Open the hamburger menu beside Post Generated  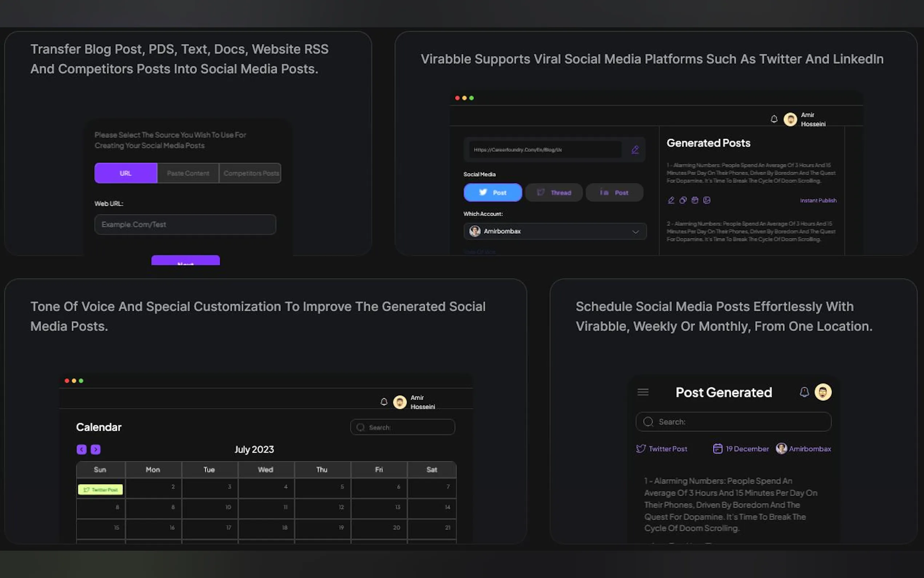(x=643, y=392)
